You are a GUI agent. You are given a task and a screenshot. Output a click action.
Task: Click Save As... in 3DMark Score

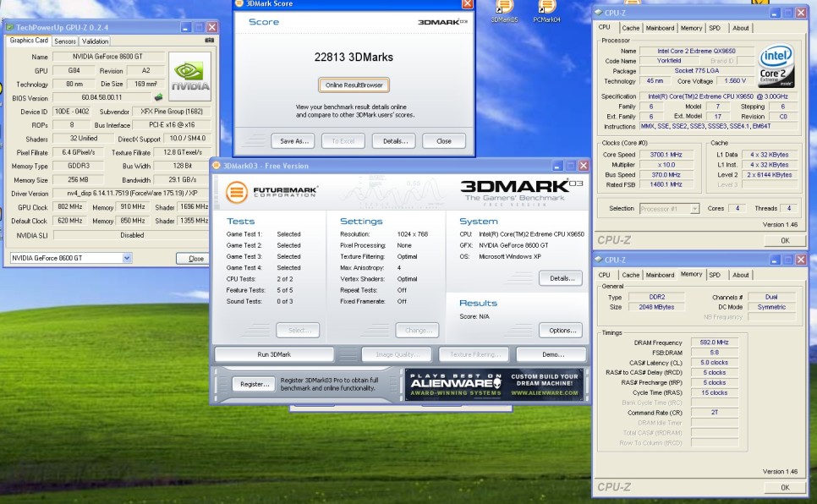293,140
